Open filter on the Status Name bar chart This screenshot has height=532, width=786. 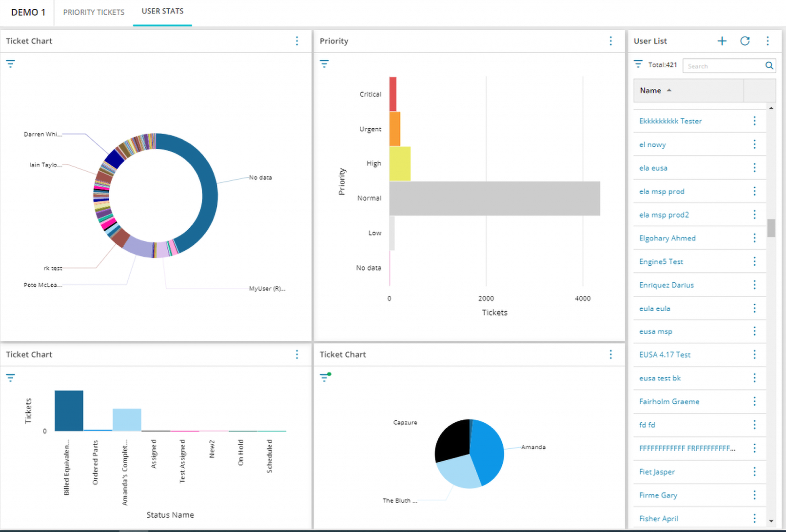(10, 377)
